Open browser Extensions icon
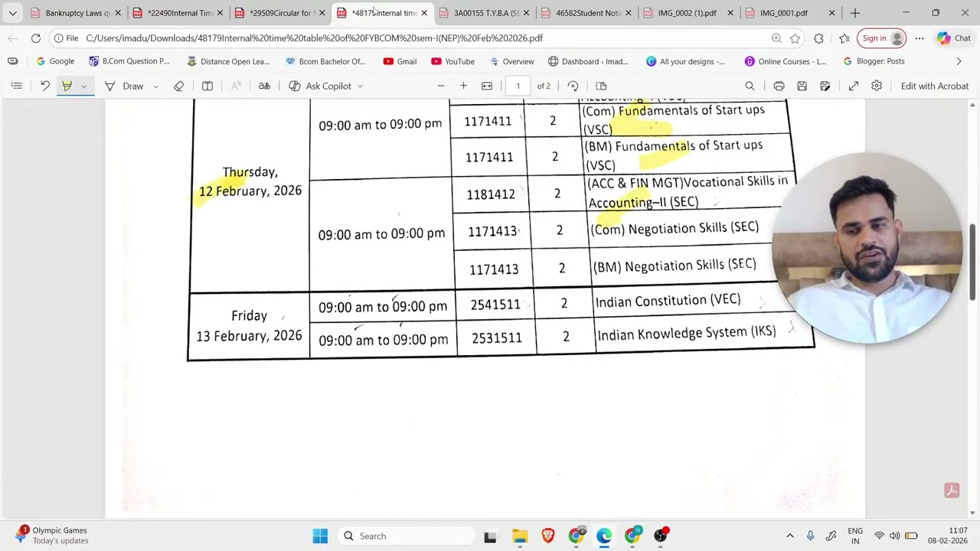 [x=818, y=38]
